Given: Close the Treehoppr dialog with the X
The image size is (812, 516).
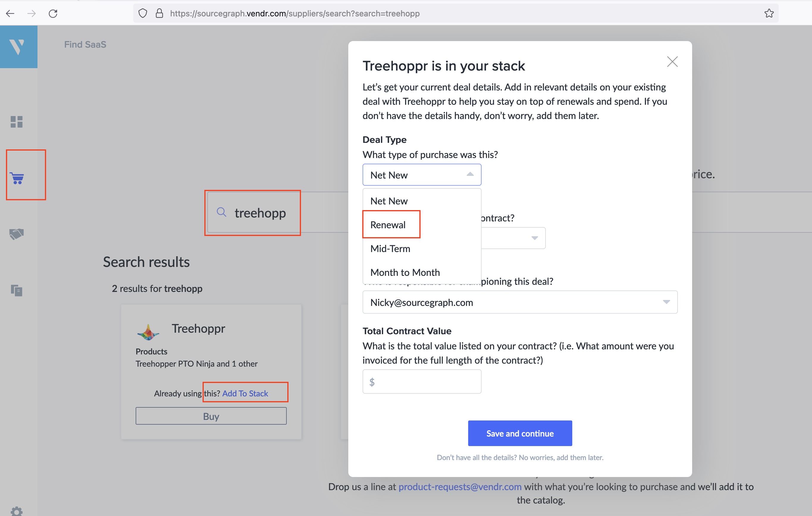Looking at the screenshot, I should tap(672, 62).
